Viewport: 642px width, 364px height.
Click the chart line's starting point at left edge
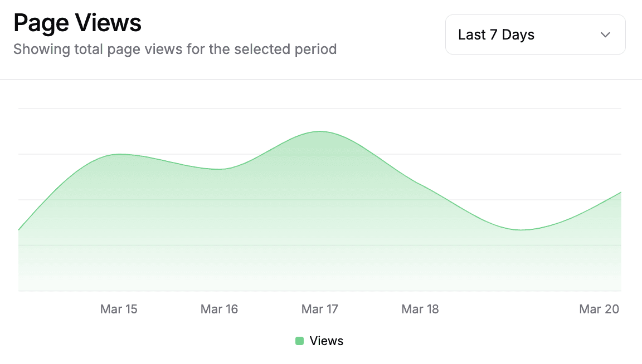19,229
